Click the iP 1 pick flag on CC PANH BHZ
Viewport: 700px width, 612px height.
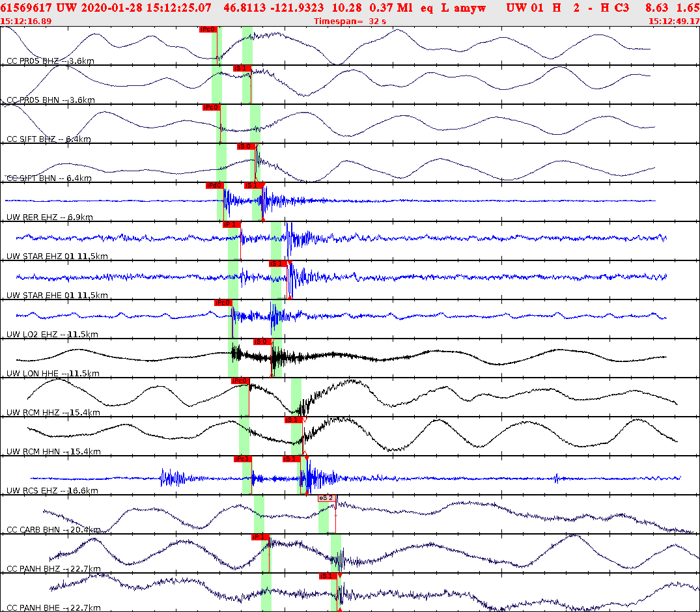[x=260, y=537]
